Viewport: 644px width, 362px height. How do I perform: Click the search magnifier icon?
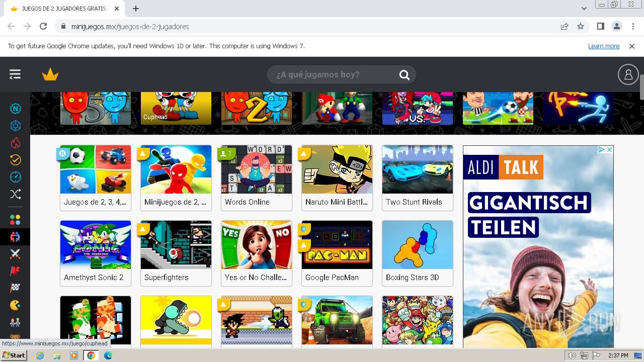click(405, 75)
